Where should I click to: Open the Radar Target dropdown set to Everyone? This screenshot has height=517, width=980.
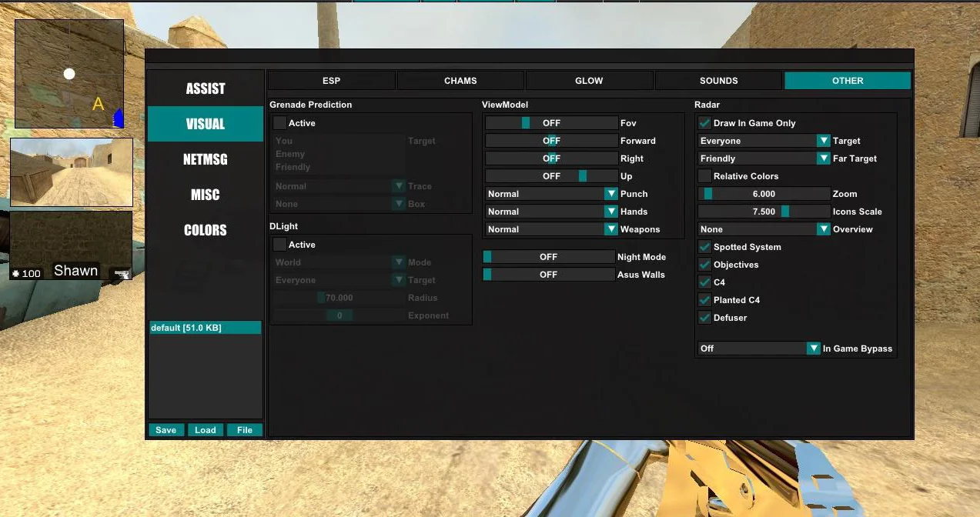click(x=764, y=141)
